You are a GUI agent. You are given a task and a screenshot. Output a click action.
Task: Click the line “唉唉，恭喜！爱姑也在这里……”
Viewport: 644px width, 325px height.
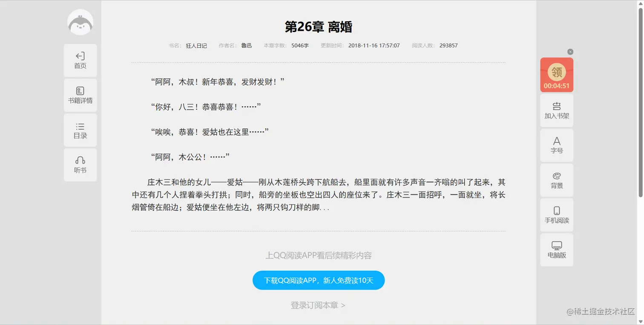(210, 132)
